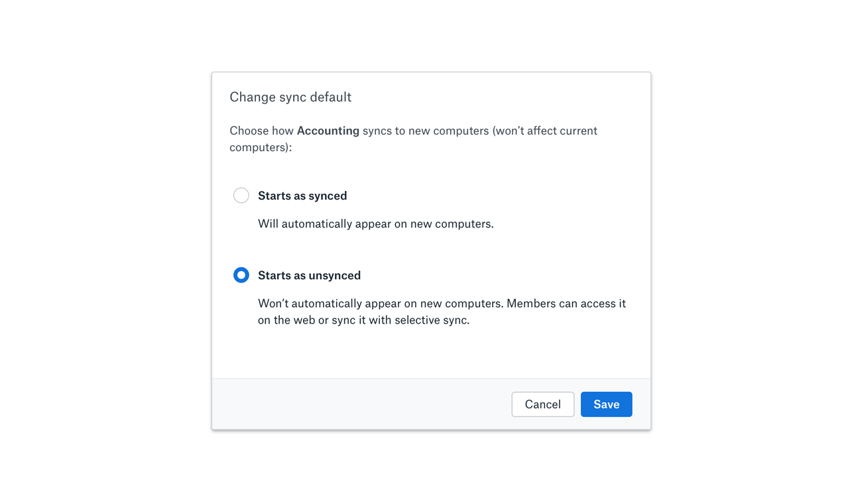Screen dimensions: 862x504
Task: Click the "Starts as synced" label text
Action: tap(302, 196)
